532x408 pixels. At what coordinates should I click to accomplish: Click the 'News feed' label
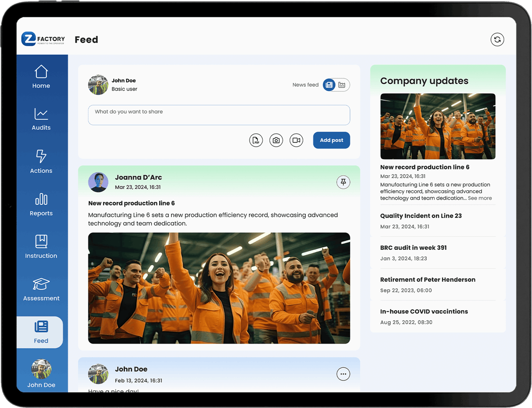click(x=305, y=85)
